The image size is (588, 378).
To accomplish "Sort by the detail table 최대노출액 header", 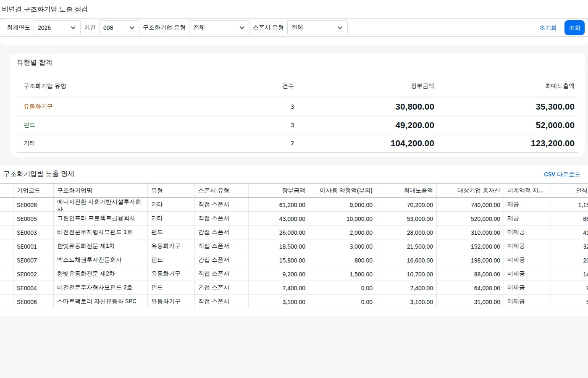I will (x=406, y=191).
